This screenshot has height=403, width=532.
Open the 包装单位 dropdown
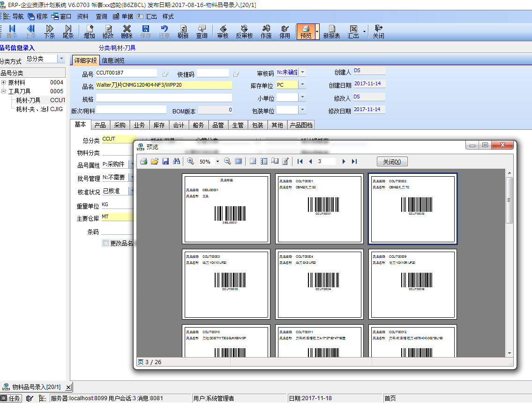click(302, 110)
